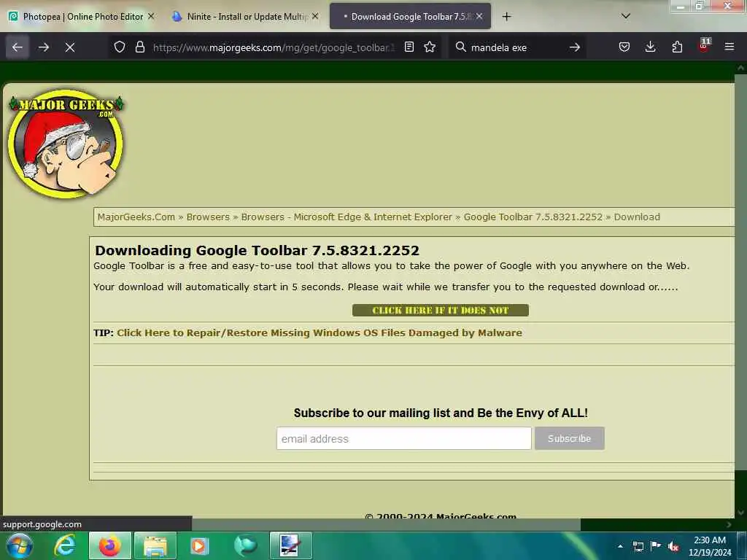Open the Windows Start menu
This screenshot has width=747, height=560.
[x=20, y=545]
